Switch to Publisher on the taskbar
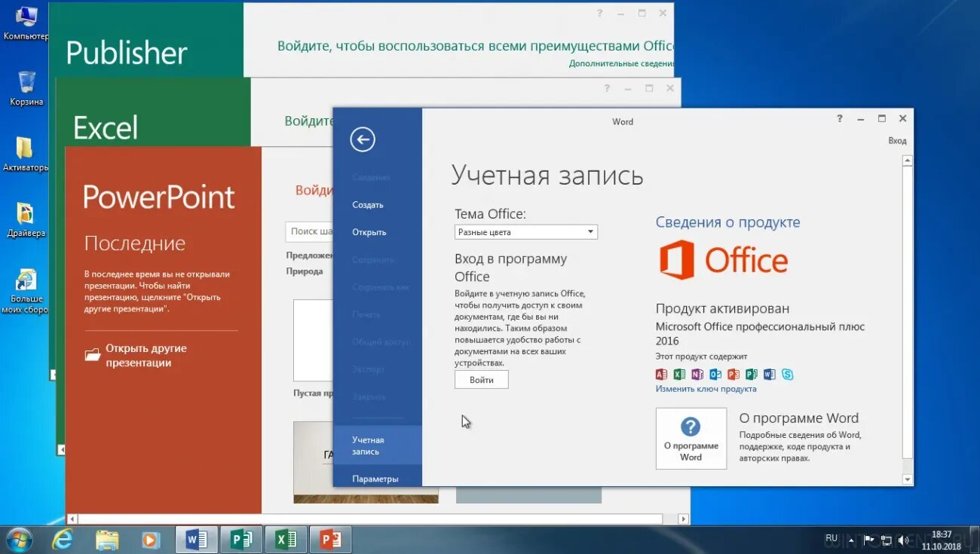980x554 pixels. pos(242,540)
